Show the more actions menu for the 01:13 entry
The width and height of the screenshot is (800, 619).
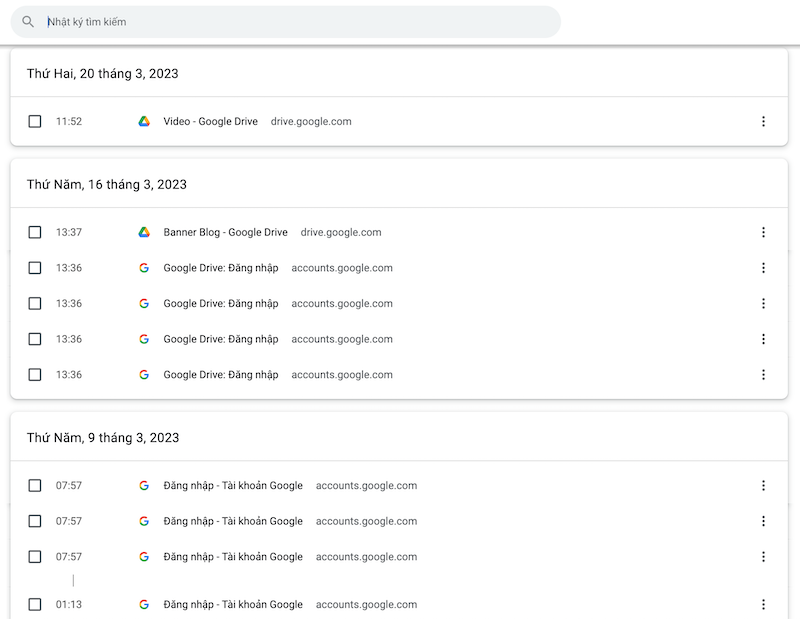click(763, 605)
